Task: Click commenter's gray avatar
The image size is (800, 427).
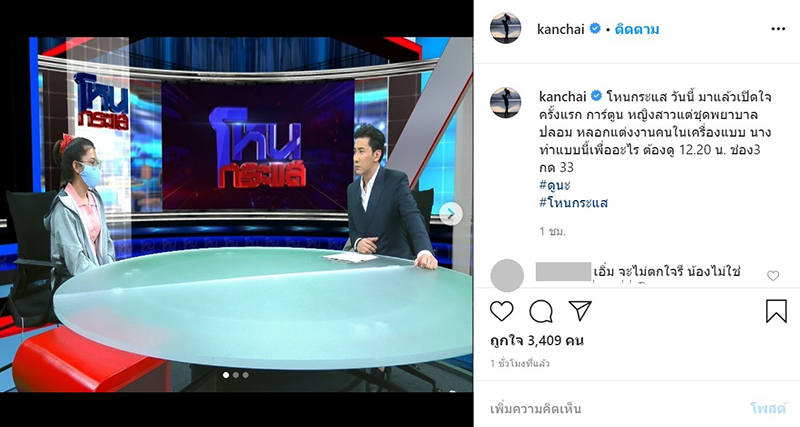Action: [x=507, y=276]
